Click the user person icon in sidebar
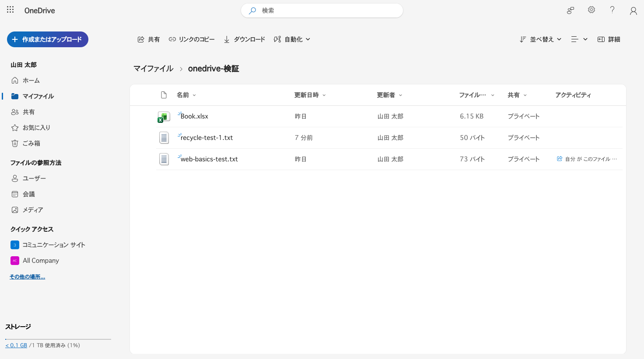Image resolution: width=644 pixels, height=359 pixels. pyautogui.click(x=15, y=178)
